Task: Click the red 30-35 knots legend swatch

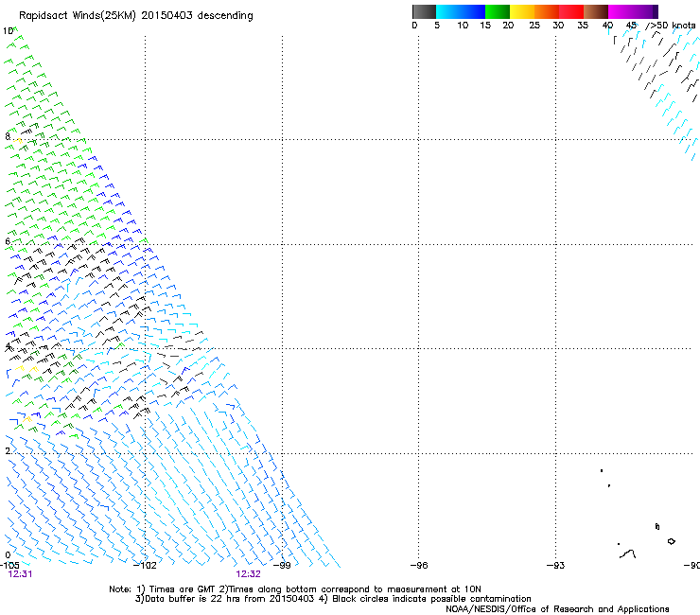Action: [571, 11]
